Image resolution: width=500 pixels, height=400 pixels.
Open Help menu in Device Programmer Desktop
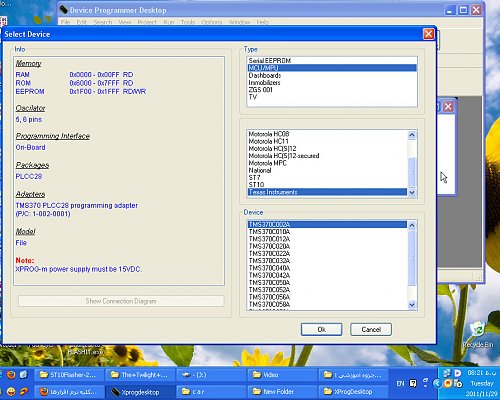[263, 22]
